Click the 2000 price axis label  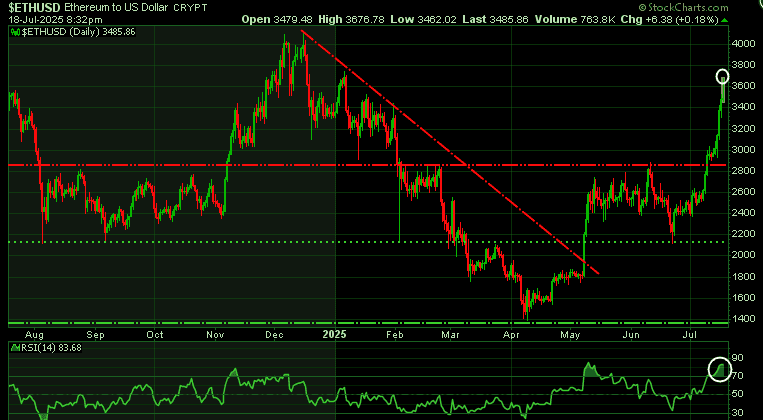click(745, 256)
